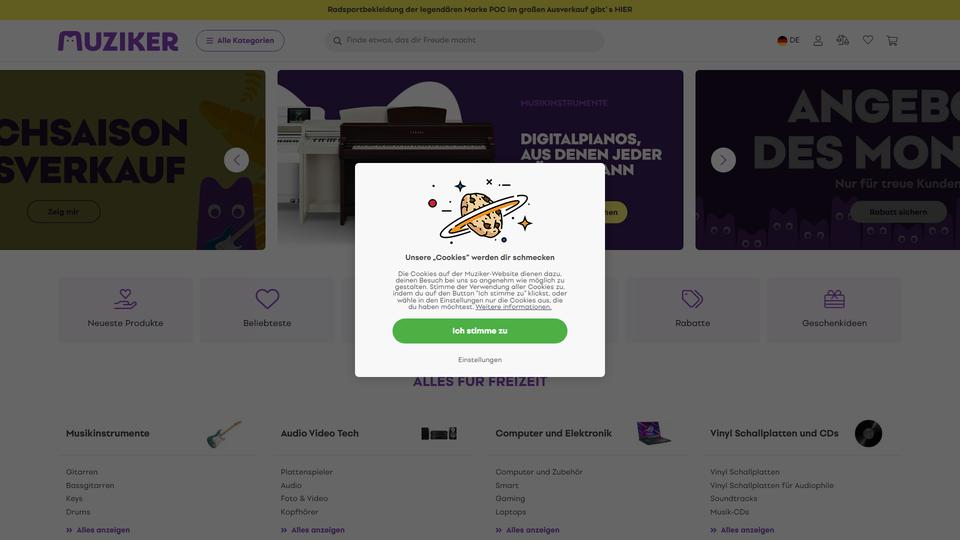Image resolution: width=960 pixels, height=540 pixels.
Task: Show previous banner slide arrow
Action: 236,160
